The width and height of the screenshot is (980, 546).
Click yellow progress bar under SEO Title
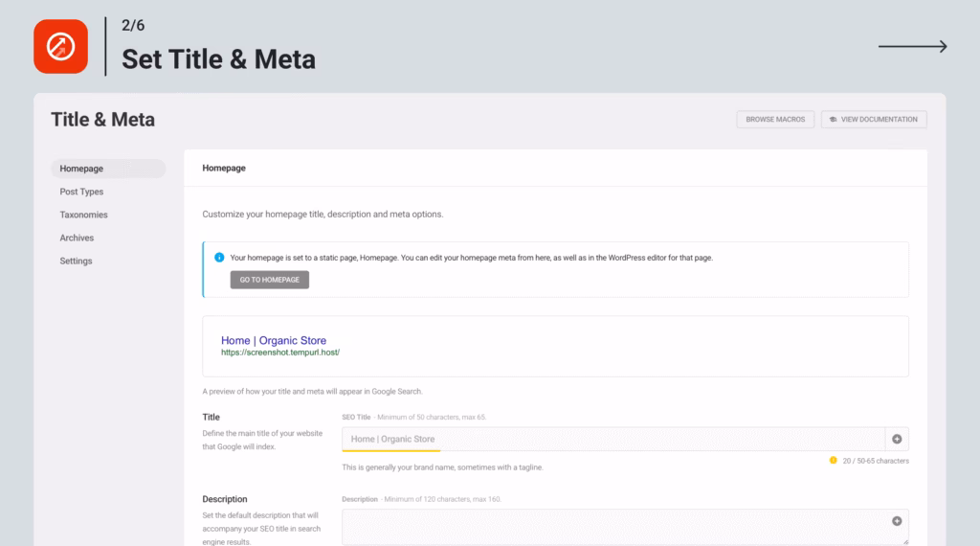click(x=390, y=450)
